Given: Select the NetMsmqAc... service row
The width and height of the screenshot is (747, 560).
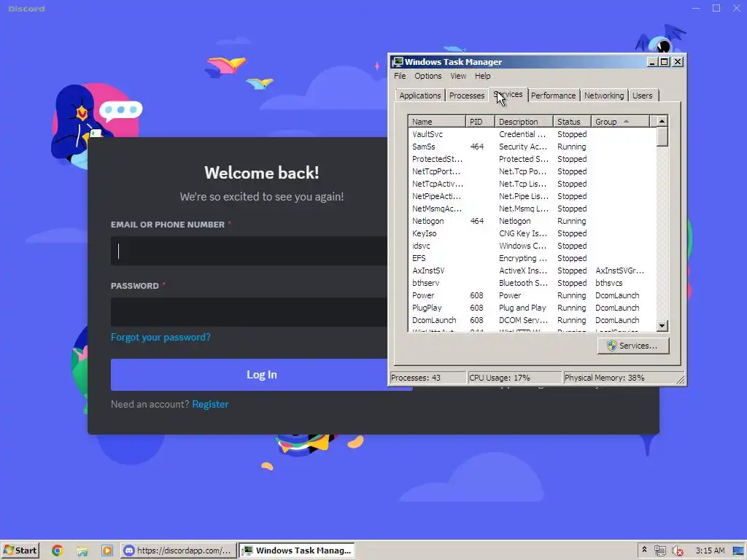Looking at the screenshot, I should tap(532, 209).
